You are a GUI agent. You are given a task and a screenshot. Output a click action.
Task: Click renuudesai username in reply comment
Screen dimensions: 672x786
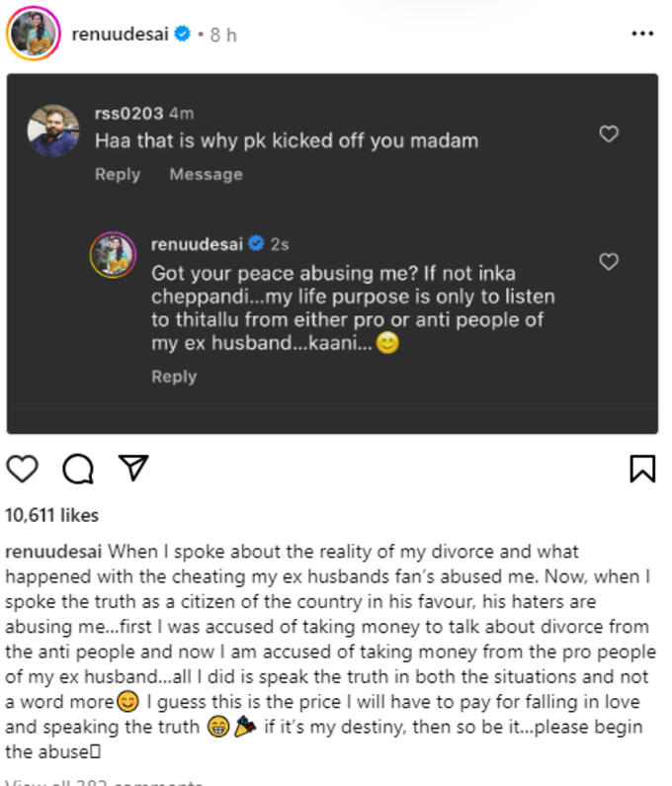pos(197,244)
